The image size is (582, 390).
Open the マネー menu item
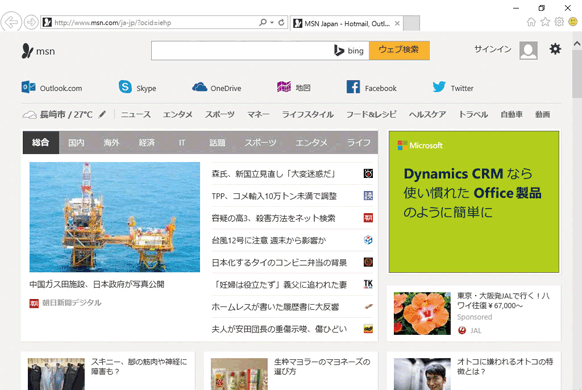point(258,115)
